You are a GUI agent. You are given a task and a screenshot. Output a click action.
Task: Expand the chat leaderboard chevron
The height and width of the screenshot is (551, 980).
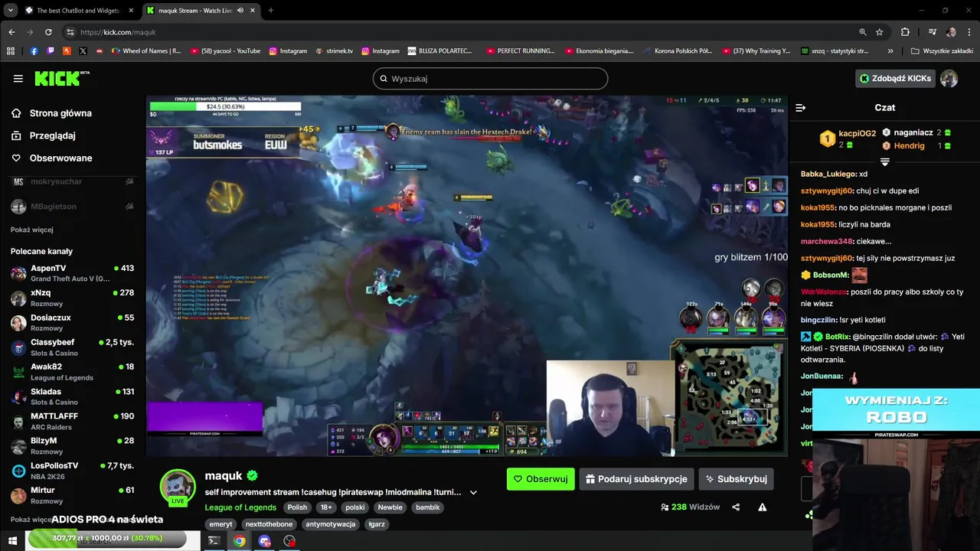pos(884,162)
